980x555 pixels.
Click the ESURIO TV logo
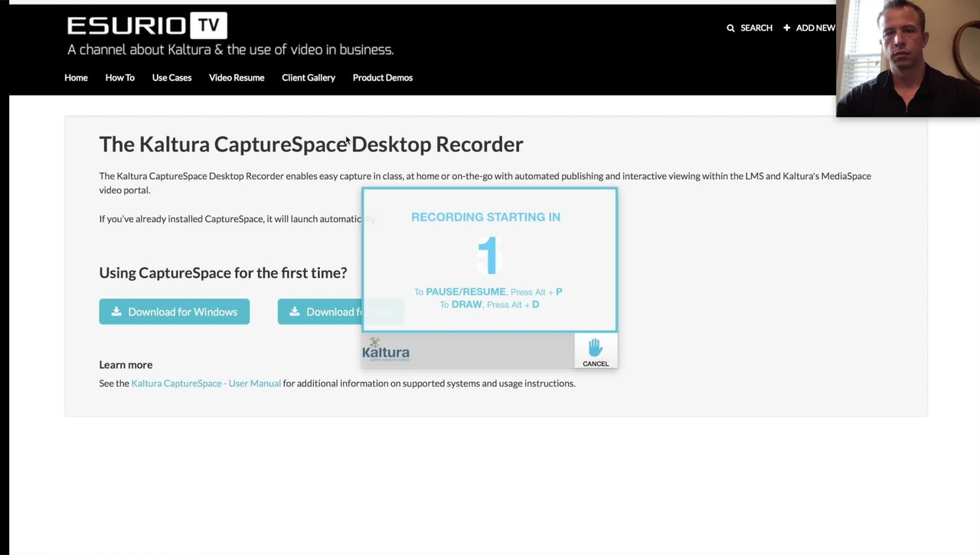click(147, 25)
